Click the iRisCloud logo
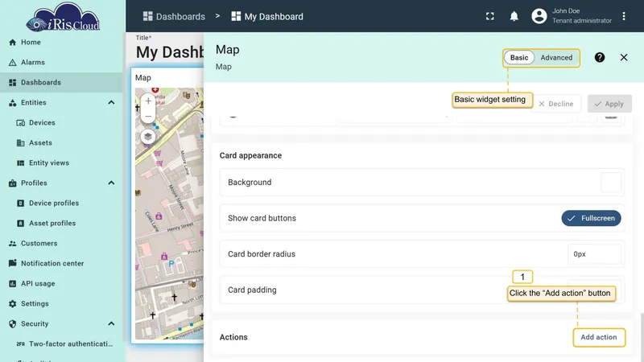The height and width of the screenshot is (362, 644). click(63, 17)
